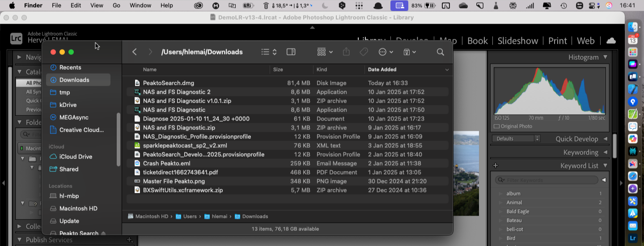The height and width of the screenshot is (246, 644).
Task: Open Lightroom Classic from Dock
Action: point(633,238)
